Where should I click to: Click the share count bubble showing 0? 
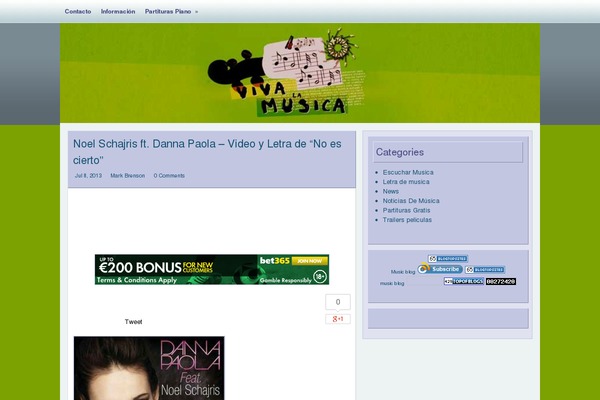[x=338, y=302]
